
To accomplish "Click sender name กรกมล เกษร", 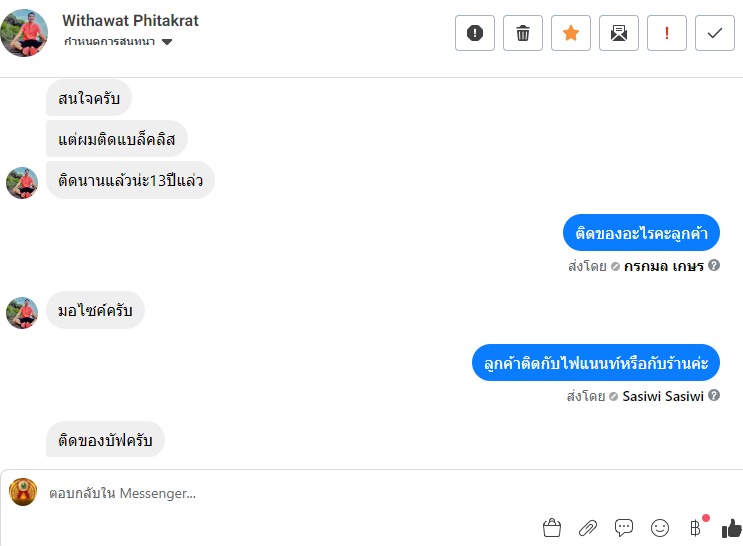I will (664, 266).
